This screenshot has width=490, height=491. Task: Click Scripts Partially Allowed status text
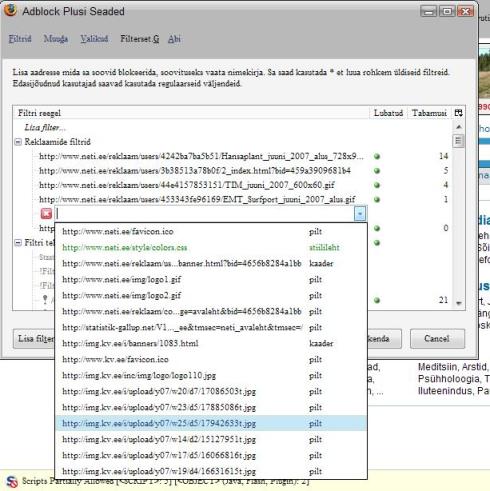[166, 481]
